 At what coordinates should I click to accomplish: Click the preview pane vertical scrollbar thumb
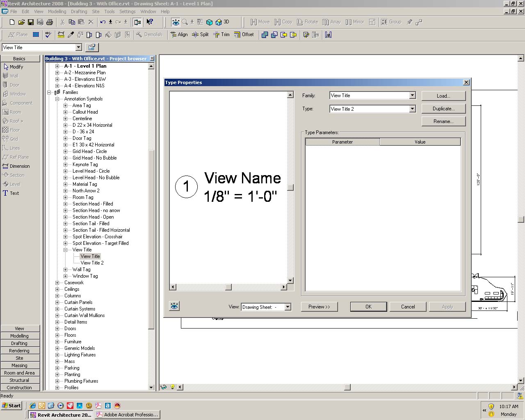point(290,188)
